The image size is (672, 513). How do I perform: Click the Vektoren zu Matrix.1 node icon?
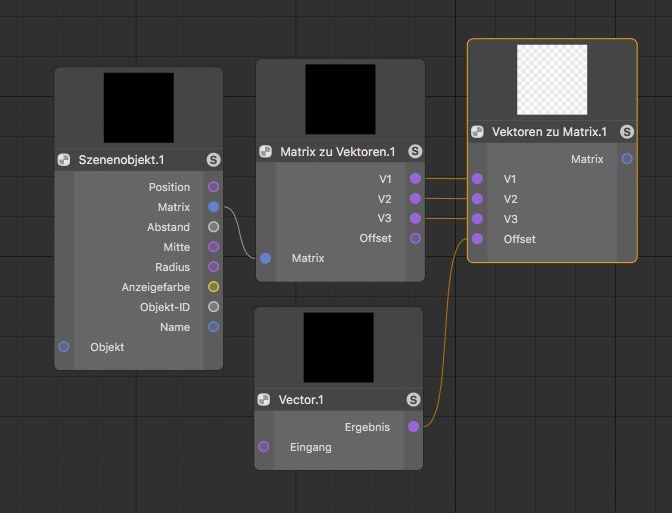coord(477,132)
